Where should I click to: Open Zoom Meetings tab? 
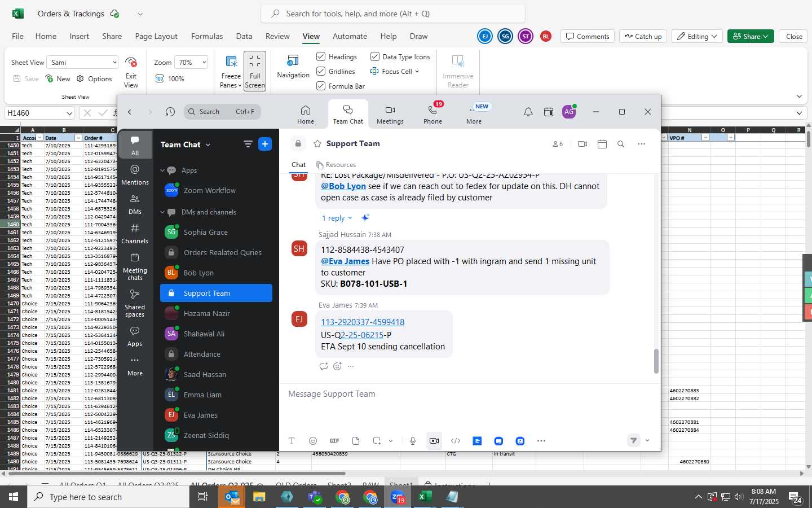pyautogui.click(x=390, y=115)
